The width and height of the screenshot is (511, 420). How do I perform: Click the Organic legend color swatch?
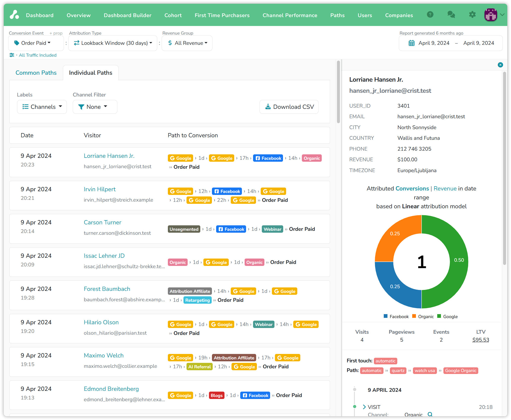[414, 316]
